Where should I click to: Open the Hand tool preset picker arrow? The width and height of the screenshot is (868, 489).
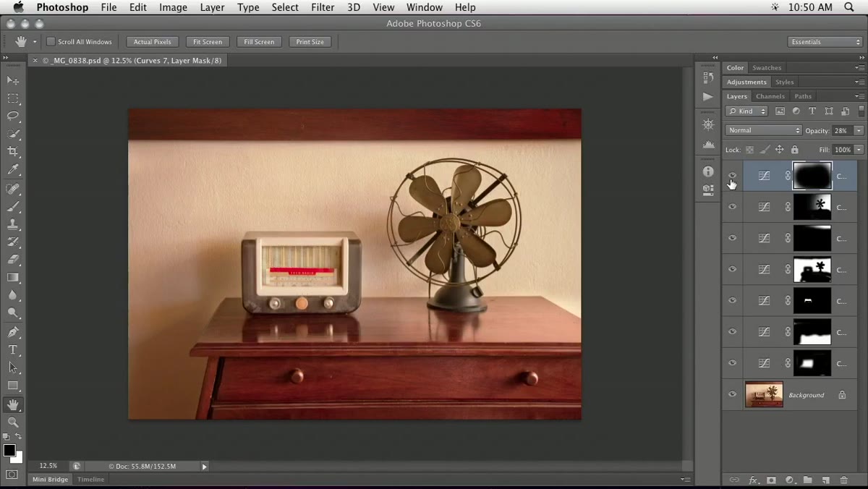pos(35,42)
